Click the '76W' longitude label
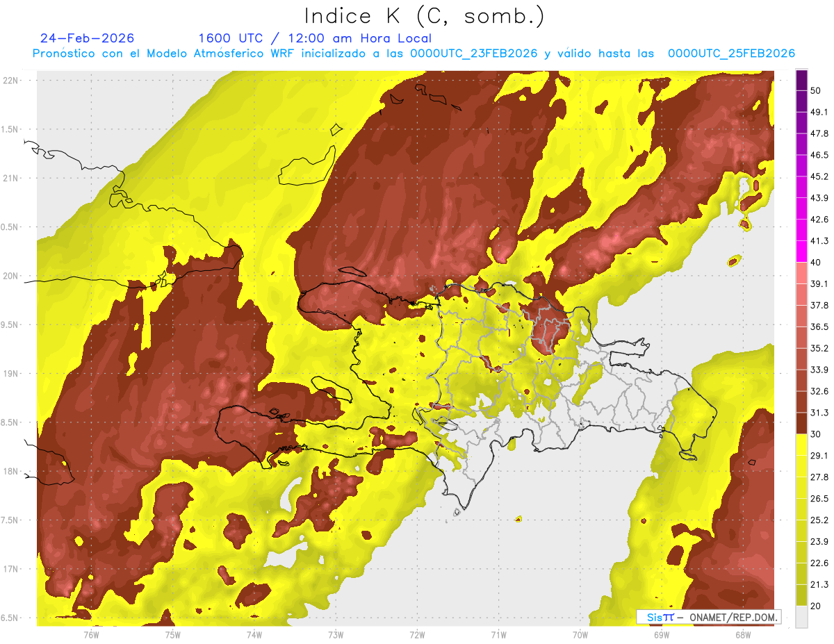This screenshot has height=644, width=834. pos(91,634)
